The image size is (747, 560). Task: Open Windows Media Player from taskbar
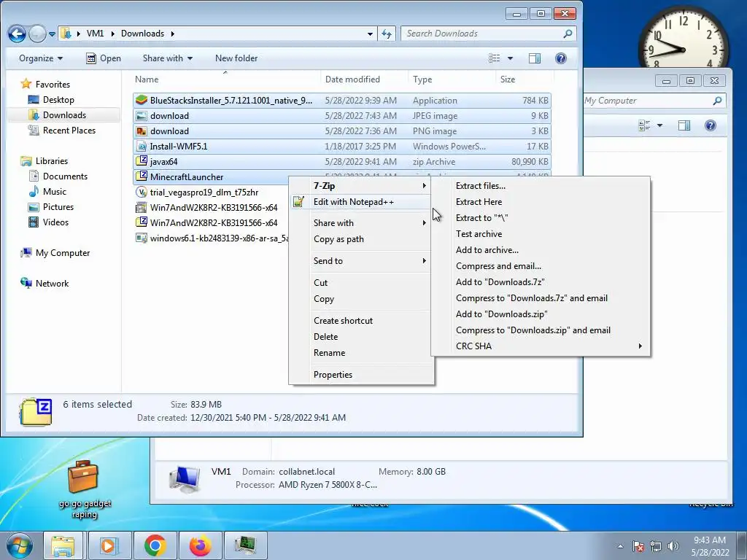coord(109,545)
